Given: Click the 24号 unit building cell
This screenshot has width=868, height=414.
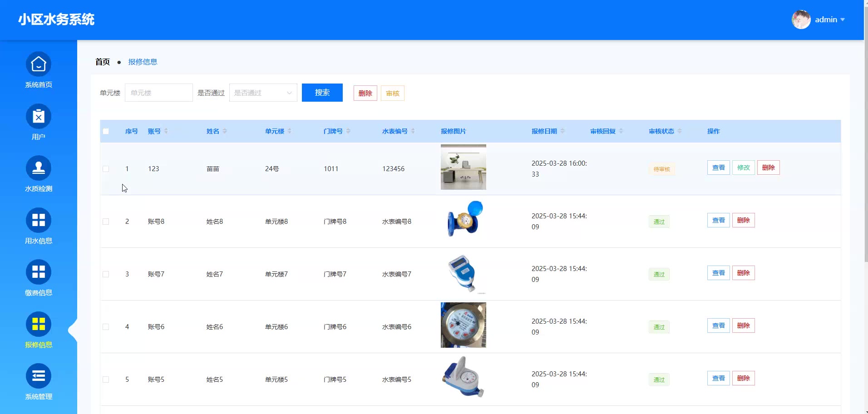Looking at the screenshot, I should [272, 169].
